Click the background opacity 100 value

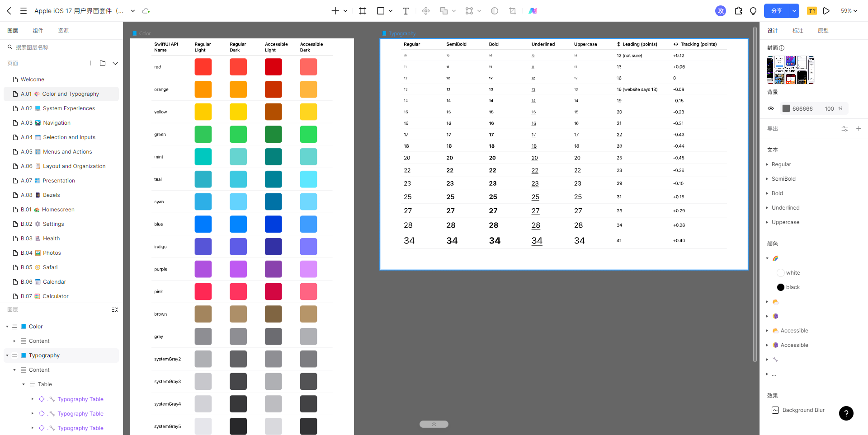(829, 109)
